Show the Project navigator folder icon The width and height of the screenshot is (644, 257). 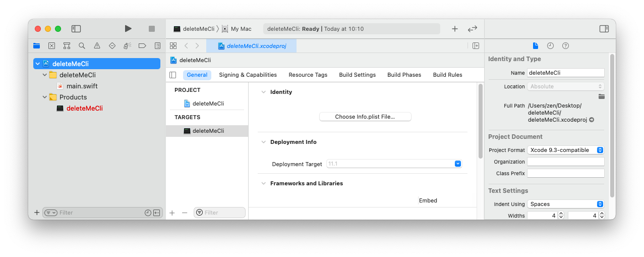click(36, 45)
